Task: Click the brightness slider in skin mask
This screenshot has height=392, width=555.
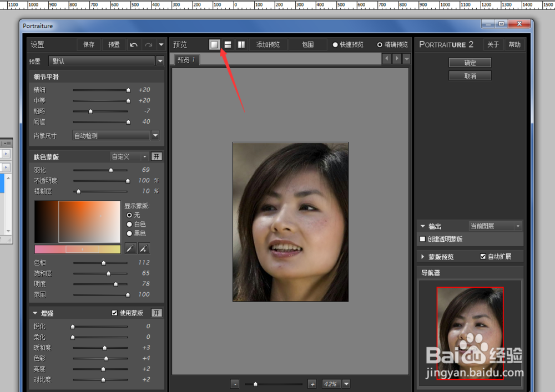Action: coord(100,284)
